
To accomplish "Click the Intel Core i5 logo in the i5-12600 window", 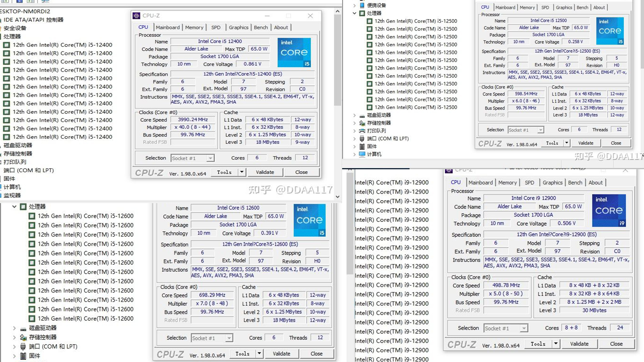I will [310, 220].
